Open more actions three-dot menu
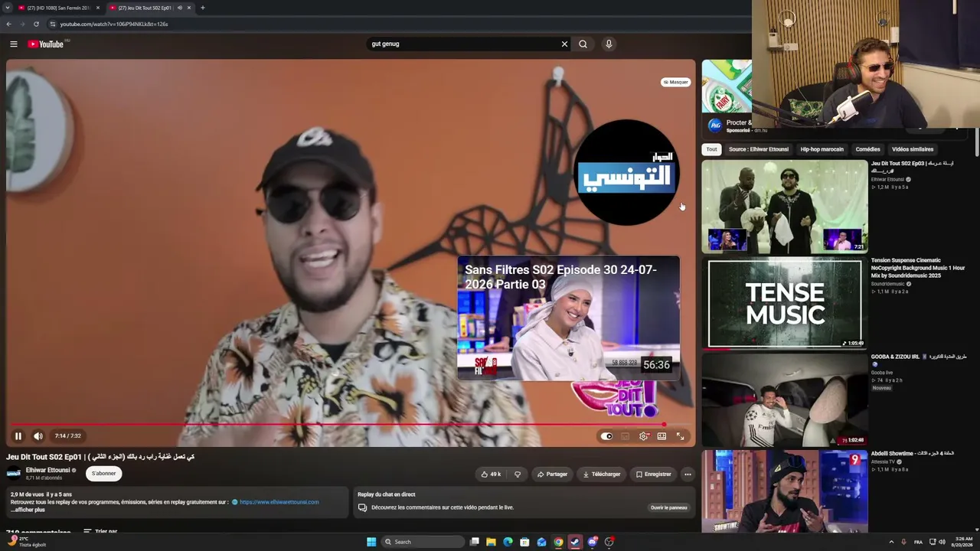The height and width of the screenshot is (551, 980). tap(688, 474)
